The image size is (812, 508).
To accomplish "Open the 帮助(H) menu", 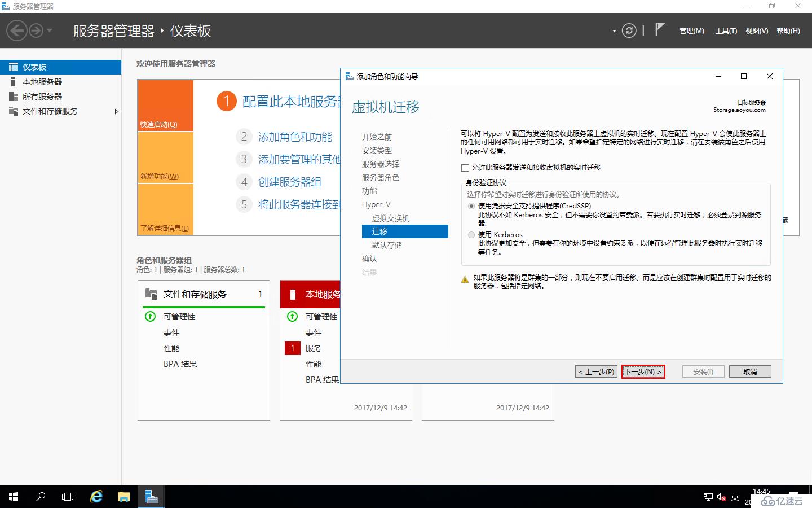I will (788, 31).
